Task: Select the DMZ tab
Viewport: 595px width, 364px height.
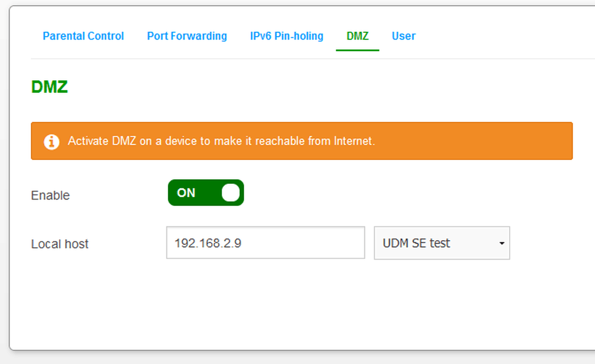Action: [357, 36]
